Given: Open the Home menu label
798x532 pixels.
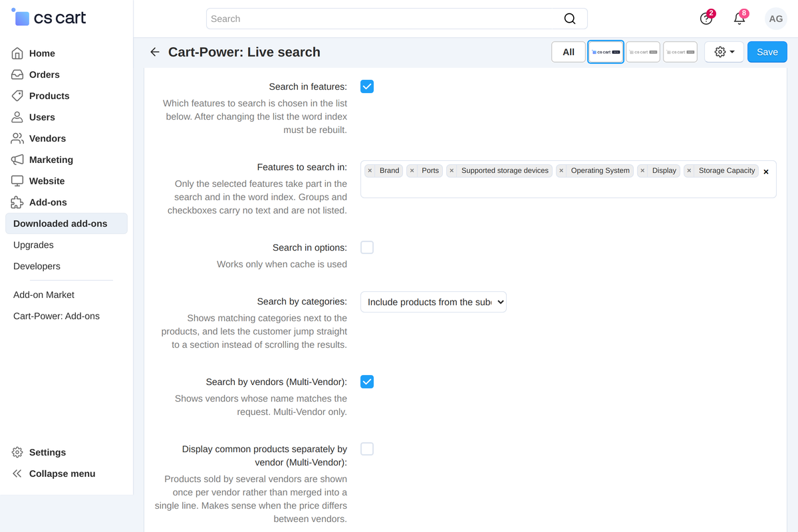Looking at the screenshot, I should point(42,53).
